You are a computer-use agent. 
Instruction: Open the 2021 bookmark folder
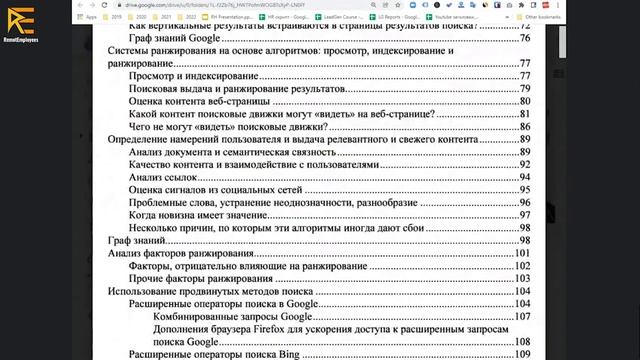162,17
